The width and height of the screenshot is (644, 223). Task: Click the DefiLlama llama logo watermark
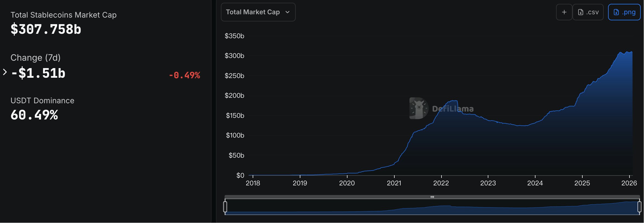click(418, 108)
